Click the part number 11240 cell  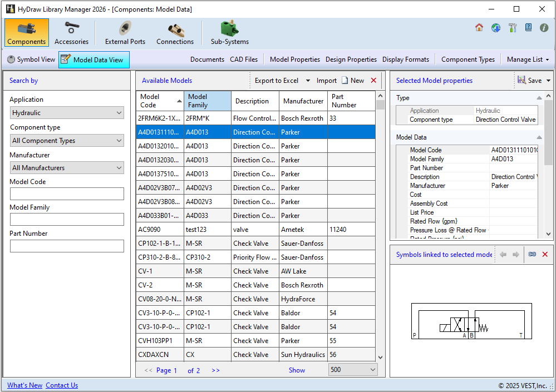tap(351, 230)
